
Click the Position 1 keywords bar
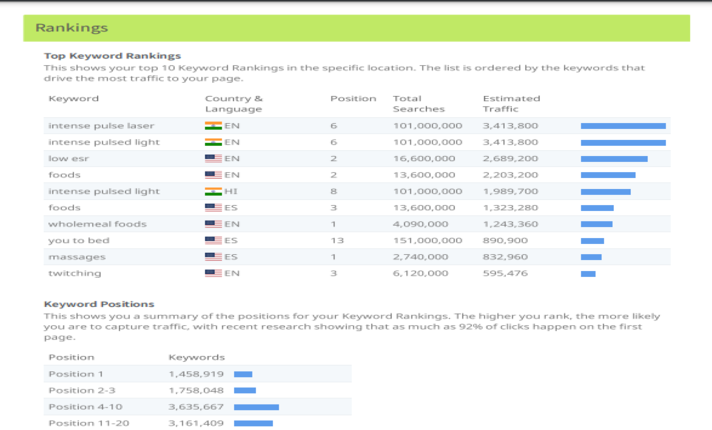point(243,374)
